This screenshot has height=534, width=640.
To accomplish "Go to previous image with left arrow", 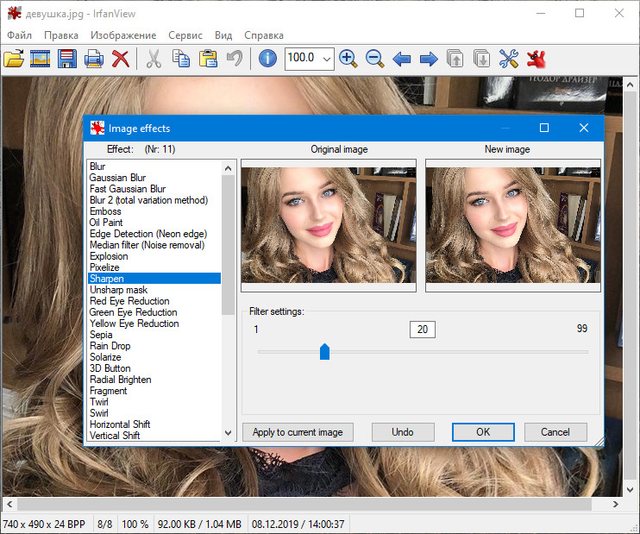I will click(x=402, y=59).
